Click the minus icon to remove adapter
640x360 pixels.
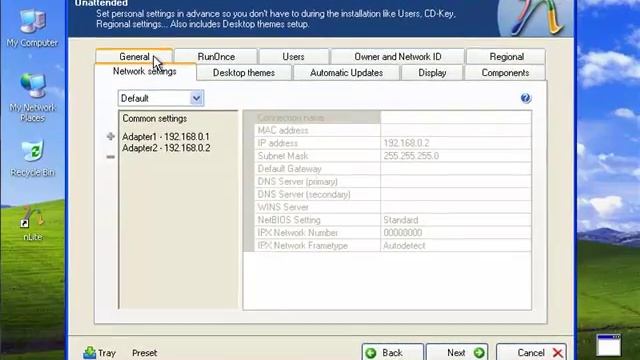click(x=111, y=157)
